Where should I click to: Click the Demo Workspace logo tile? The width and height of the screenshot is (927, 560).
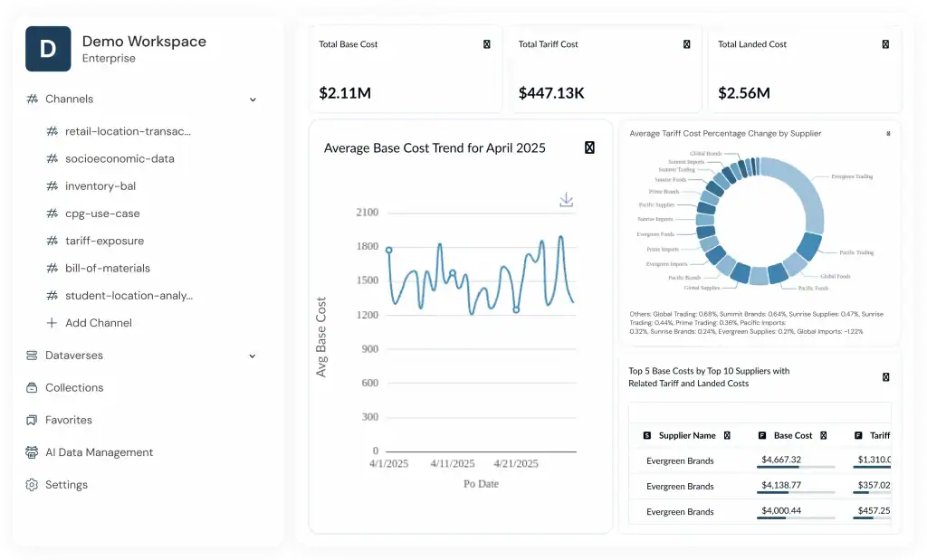pyautogui.click(x=48, y=49)
